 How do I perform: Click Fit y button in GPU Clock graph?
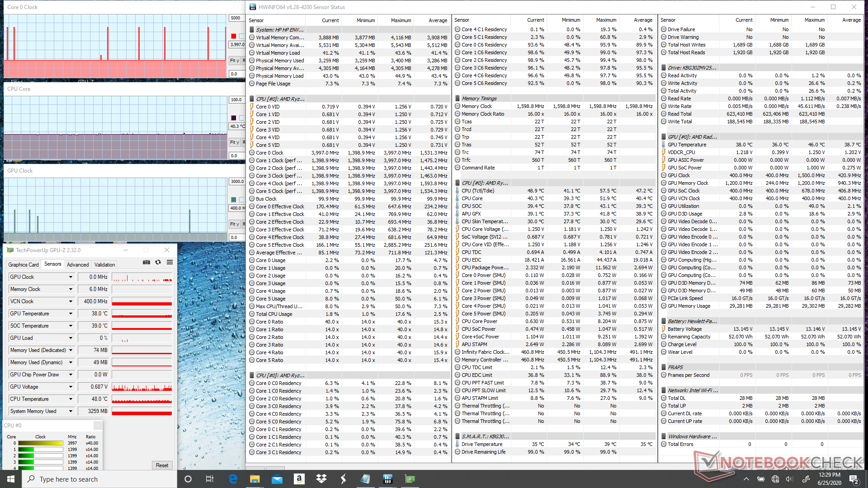pos(234,224)
